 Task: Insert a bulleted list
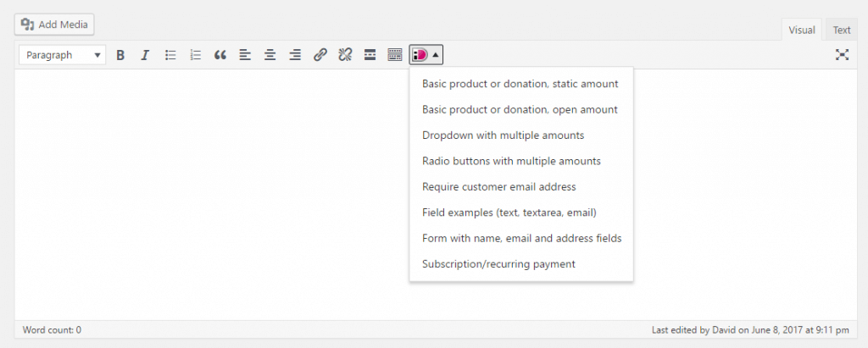coord(170,55)
